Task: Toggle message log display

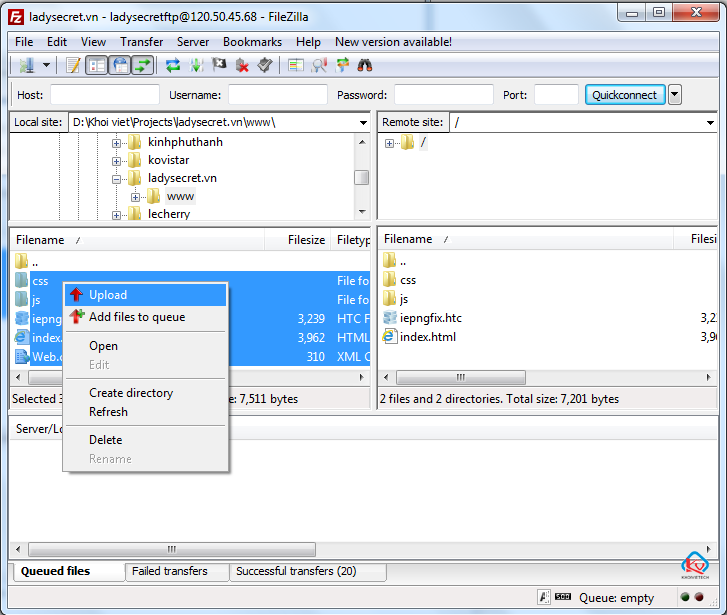Action: coord(73,65)
